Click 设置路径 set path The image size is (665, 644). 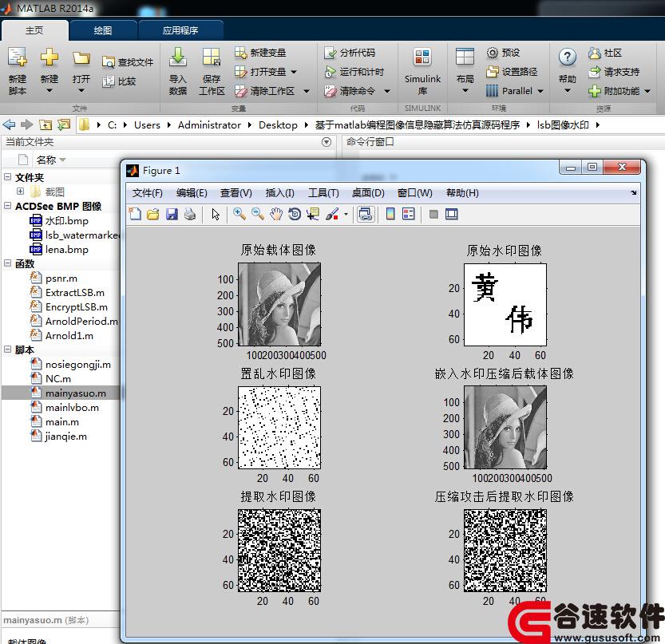click(x=512, y=72)
